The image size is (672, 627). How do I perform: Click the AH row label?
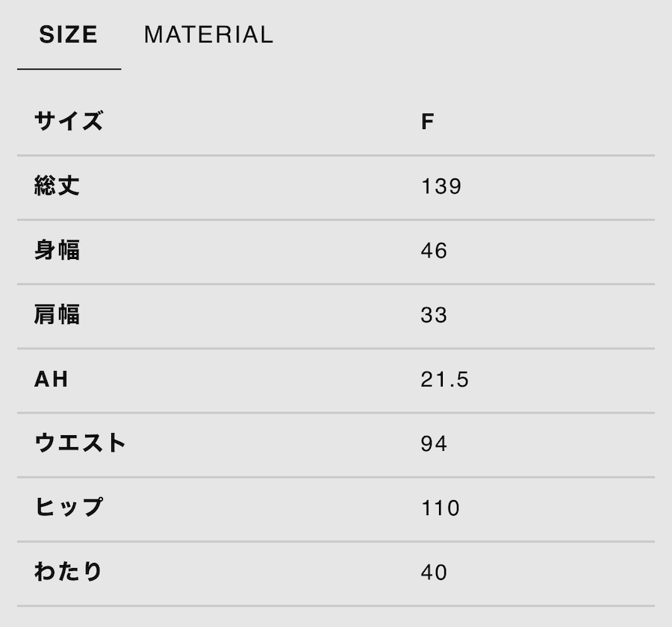[52, 379]
